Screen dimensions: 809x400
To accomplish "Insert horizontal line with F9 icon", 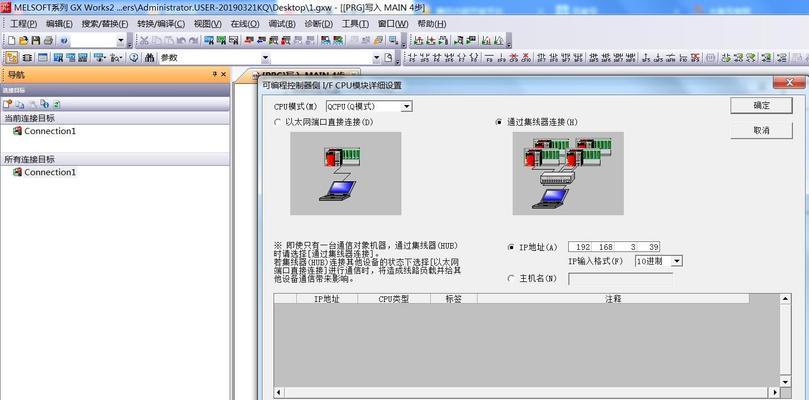I will pyautogui.click(x=488, y=57).
